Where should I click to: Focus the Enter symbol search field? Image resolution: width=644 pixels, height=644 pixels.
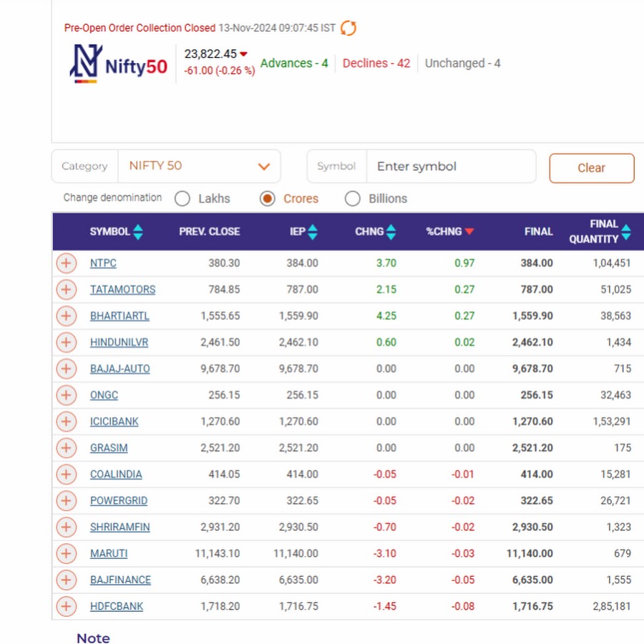point(451,166)
